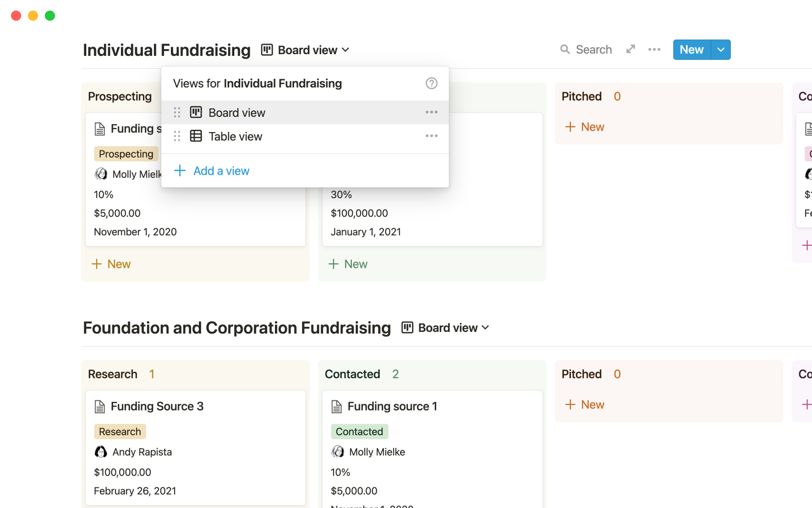Click page icon of Funding Source 3
This screenshot has height=508, width=812.
click(x=100, y=406)
